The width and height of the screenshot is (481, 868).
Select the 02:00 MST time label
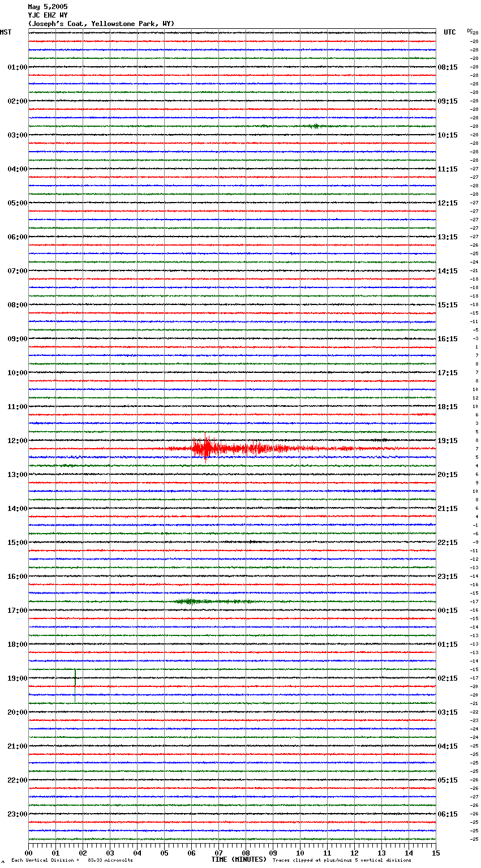(18, 101)
